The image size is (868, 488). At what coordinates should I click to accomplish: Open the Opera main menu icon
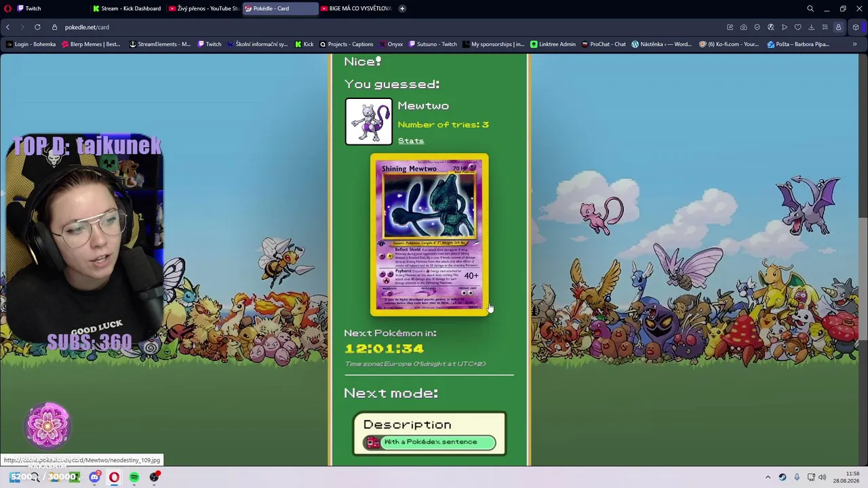tap(7, 8)
